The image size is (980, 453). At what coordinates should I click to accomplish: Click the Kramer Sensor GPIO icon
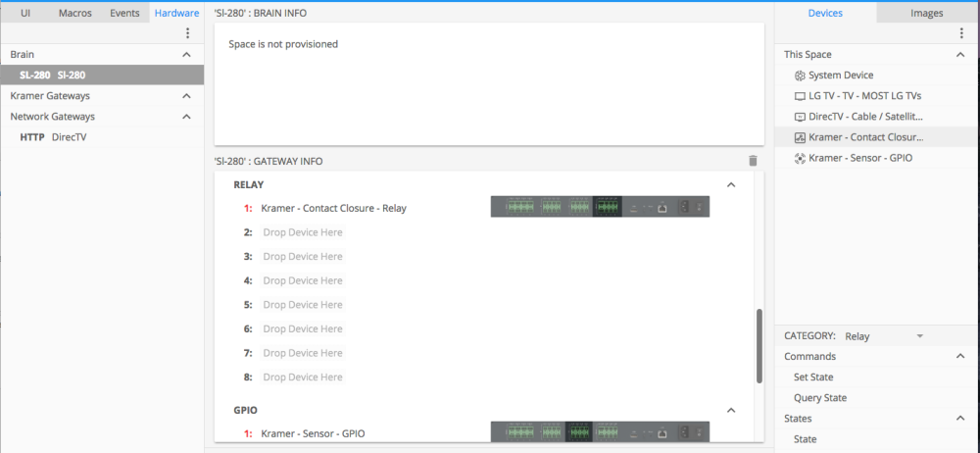pos(800,158)
